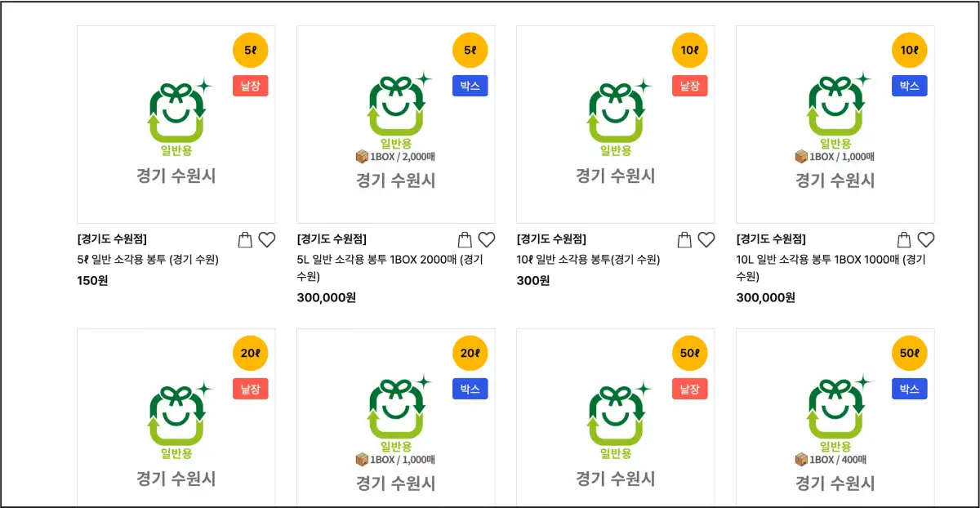Toggle the heart on the 10ℓ 300원 product
Viewport: 980px width, 508px height.
click(x=706, y=239)
